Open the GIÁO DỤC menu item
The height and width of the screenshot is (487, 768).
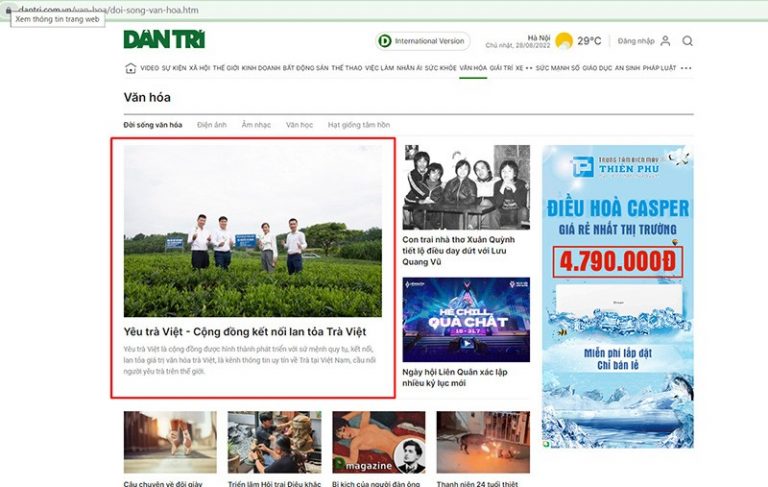coord(597,68)
